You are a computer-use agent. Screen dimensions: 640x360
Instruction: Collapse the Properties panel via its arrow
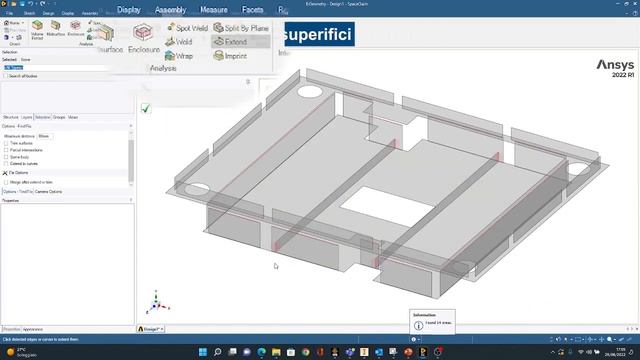[131, 200]
